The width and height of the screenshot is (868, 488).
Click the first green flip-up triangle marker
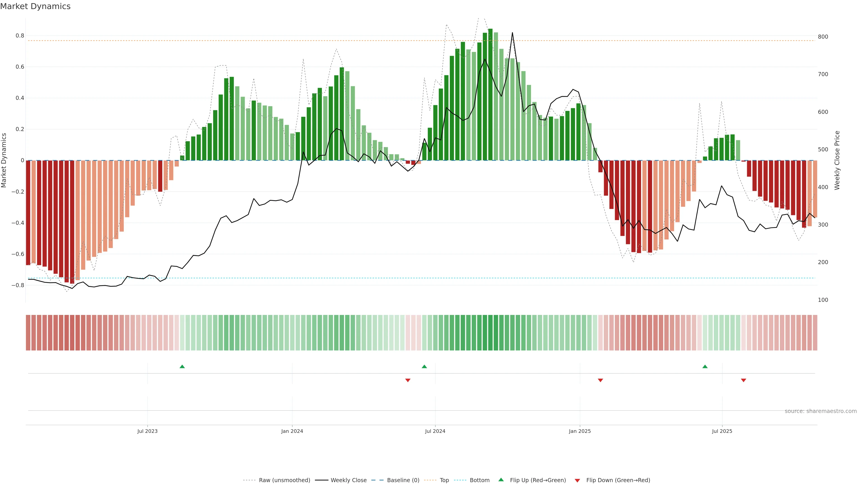pos(182,366)
